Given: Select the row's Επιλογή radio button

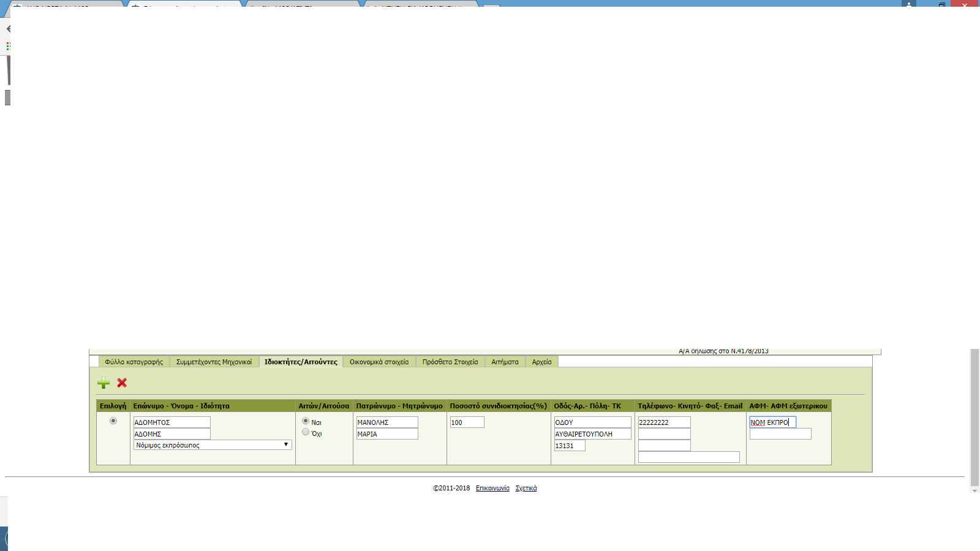Looking at the screenshot, I should (113, 421).
